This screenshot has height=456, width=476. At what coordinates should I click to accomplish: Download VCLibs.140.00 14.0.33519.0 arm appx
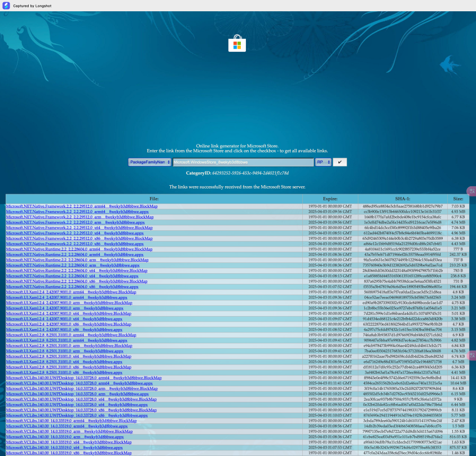[x=65, y=437]
